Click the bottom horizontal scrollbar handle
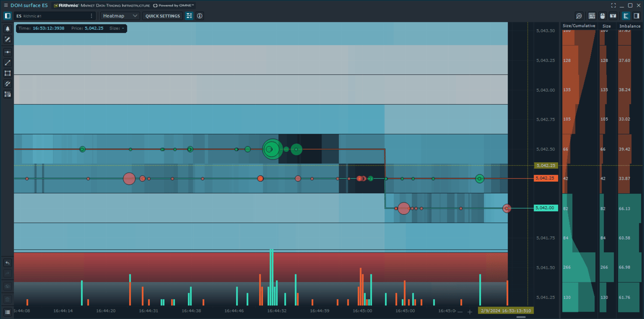Viewport: 644px width, 319px height. click(521, 317)
